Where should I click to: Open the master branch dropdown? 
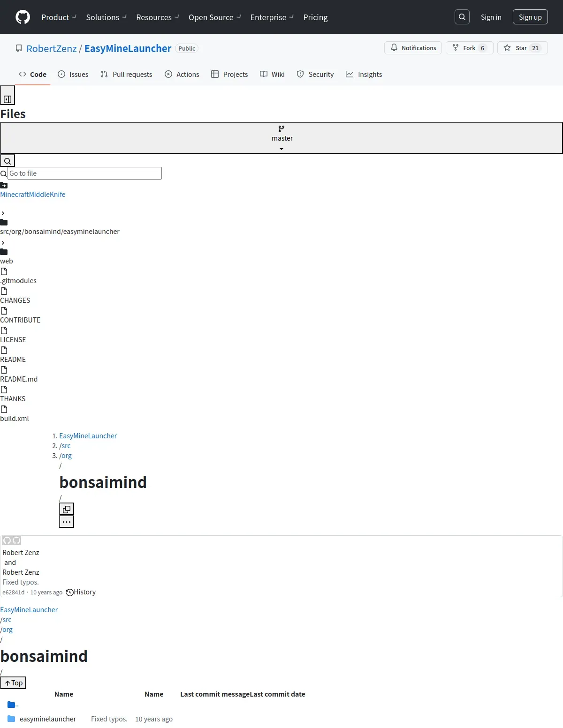281,138
